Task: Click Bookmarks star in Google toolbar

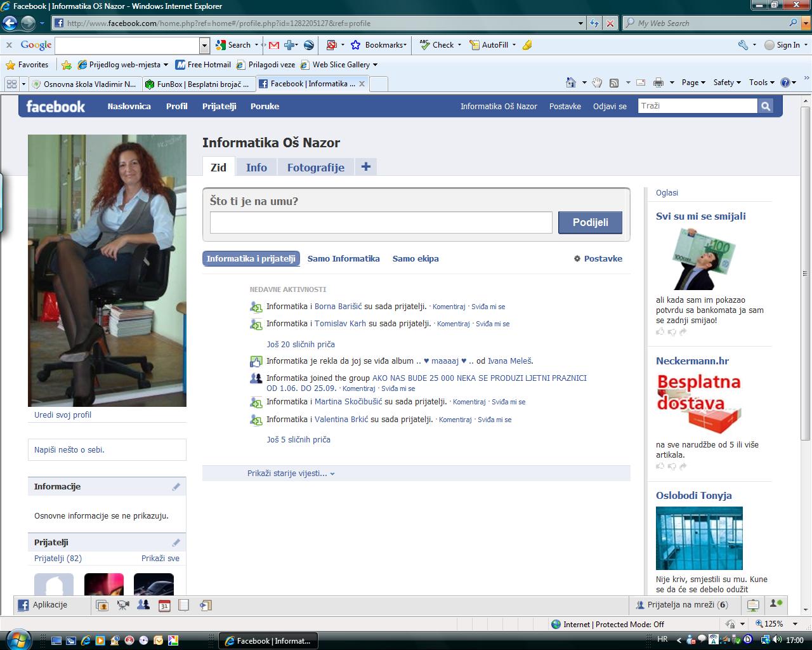Action: [x=355, y=45]
